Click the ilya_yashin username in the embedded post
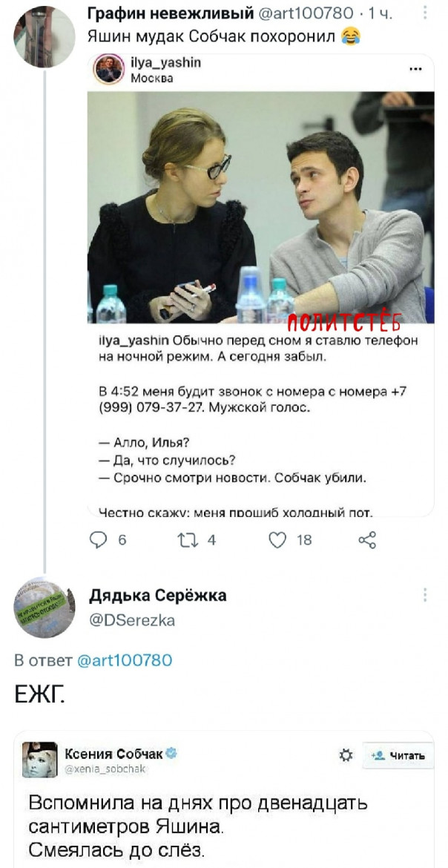The width and height of the screenshot is (448, 868). pos(165,63)
